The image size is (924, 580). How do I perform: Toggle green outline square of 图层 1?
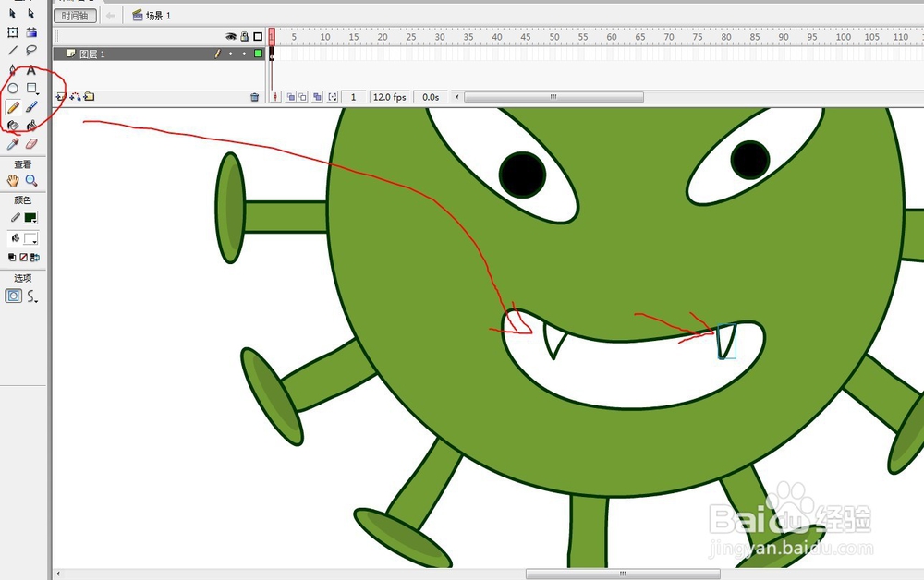(258, 54)
